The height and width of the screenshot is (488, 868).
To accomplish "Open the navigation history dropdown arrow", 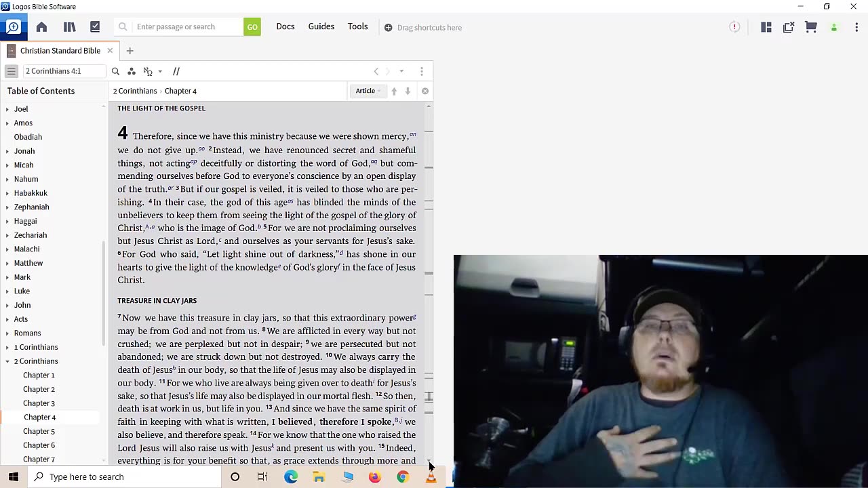I will pyautogui.click(x=401, y=71).
